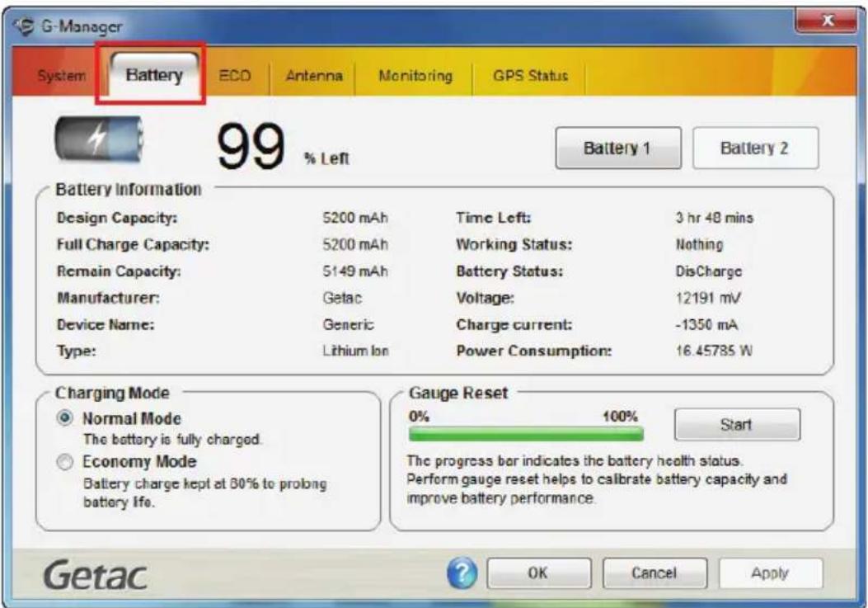View Battery 1 details
The height and width of the screenshot is (608, 868).
pyautogui.click(x=617, y=148)
